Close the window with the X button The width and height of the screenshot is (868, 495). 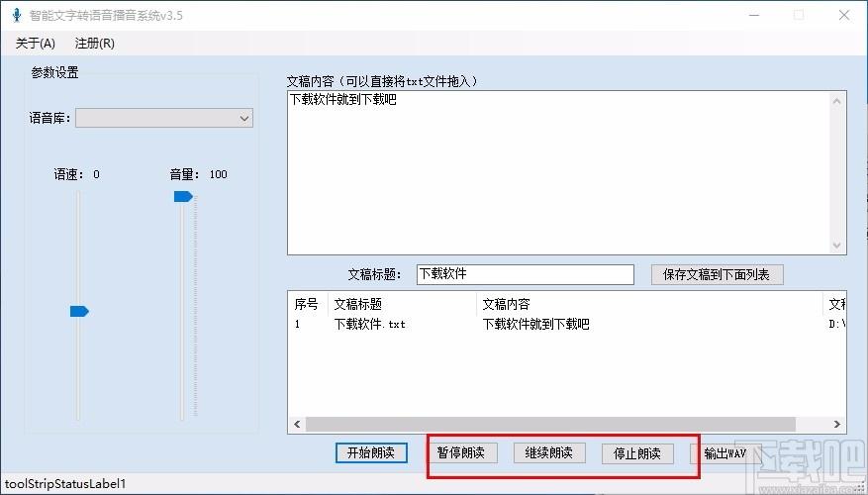tap(844, 15)
